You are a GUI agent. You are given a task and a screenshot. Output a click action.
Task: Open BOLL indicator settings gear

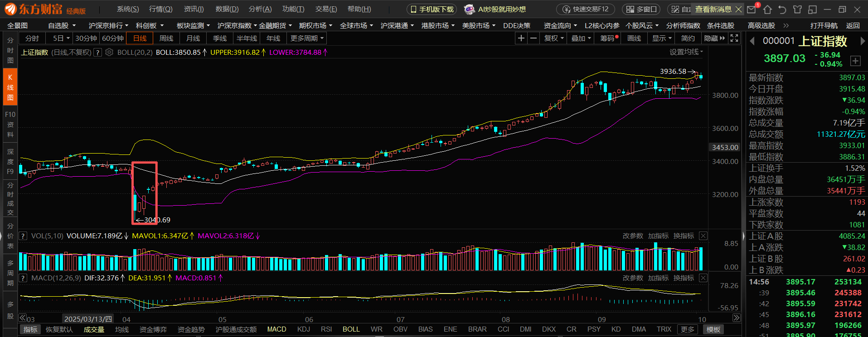tap(109, 52)
